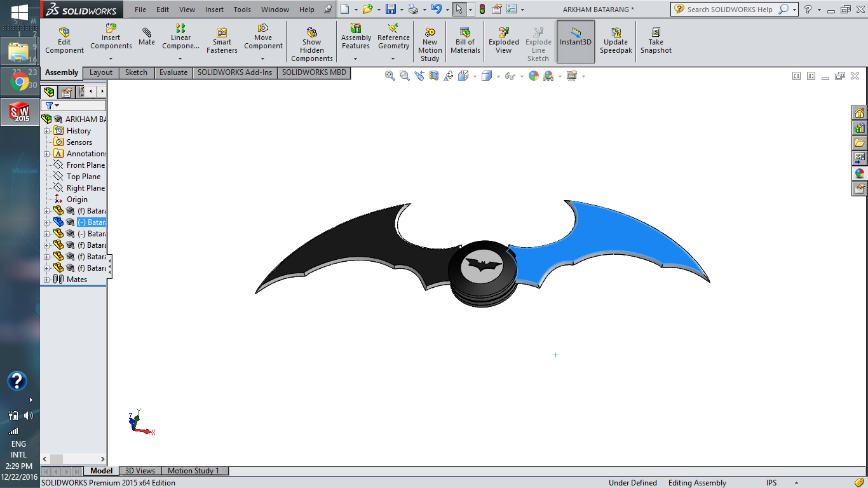Click Zoom to Fit in view toolbar
Viewport: 868px width, 488px height.
point(390,76)
